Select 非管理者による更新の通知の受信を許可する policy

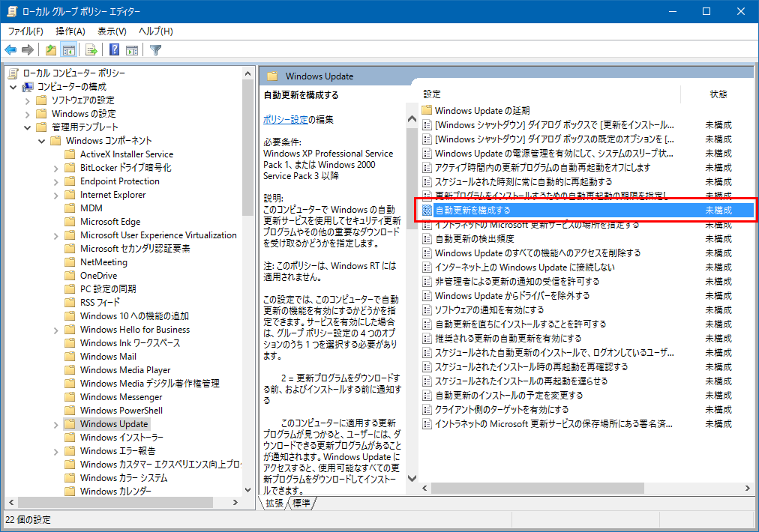pyautogui.click(x=517, y=282)
